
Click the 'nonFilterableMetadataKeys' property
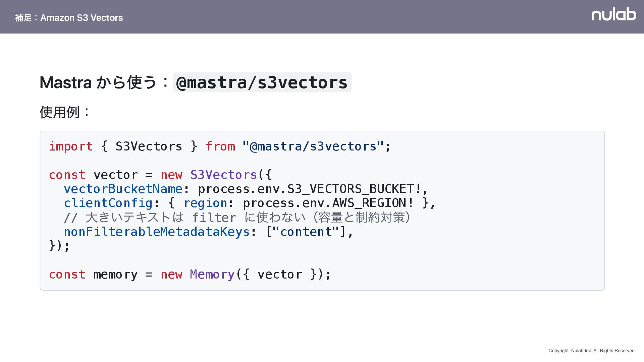pyautogui.click(x=157, y=232)
